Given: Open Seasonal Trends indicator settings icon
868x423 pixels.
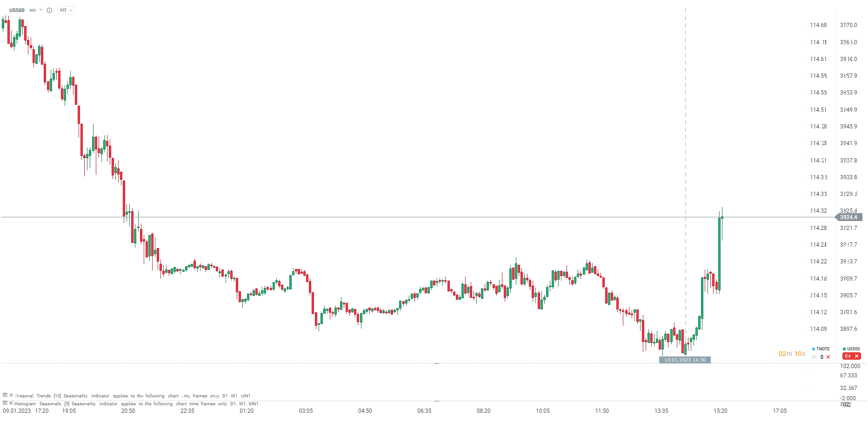Looking at the screenshot, I should point(5,395).
